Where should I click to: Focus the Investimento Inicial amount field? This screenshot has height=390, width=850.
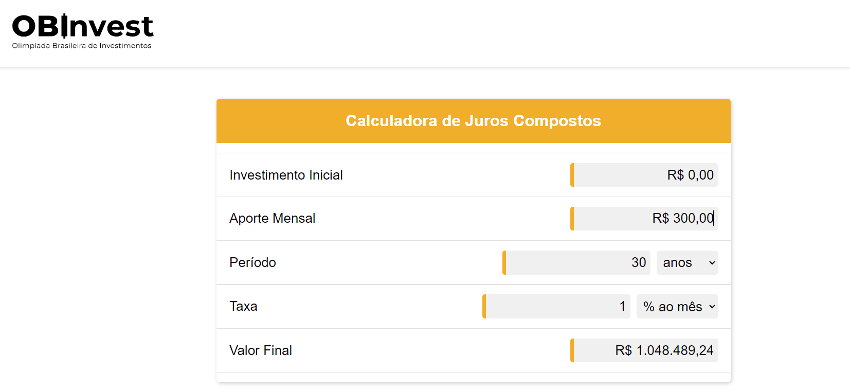(x=644, y=175)
